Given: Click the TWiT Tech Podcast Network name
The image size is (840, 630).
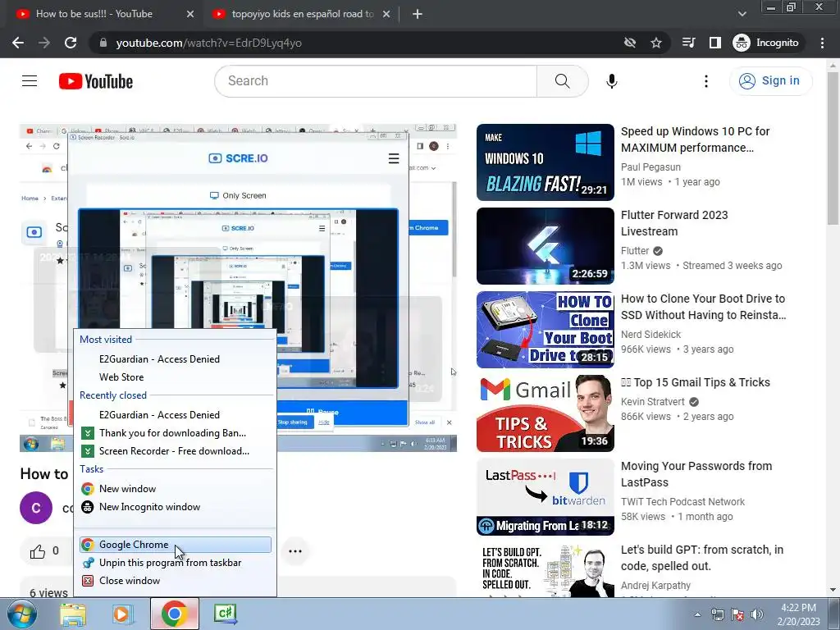Looking at the screenshot, I should (x=682, y=502).
